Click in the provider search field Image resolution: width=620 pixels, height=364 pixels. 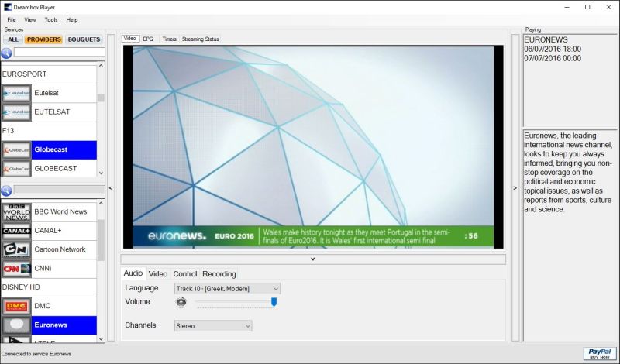click(x=60, y=52)
